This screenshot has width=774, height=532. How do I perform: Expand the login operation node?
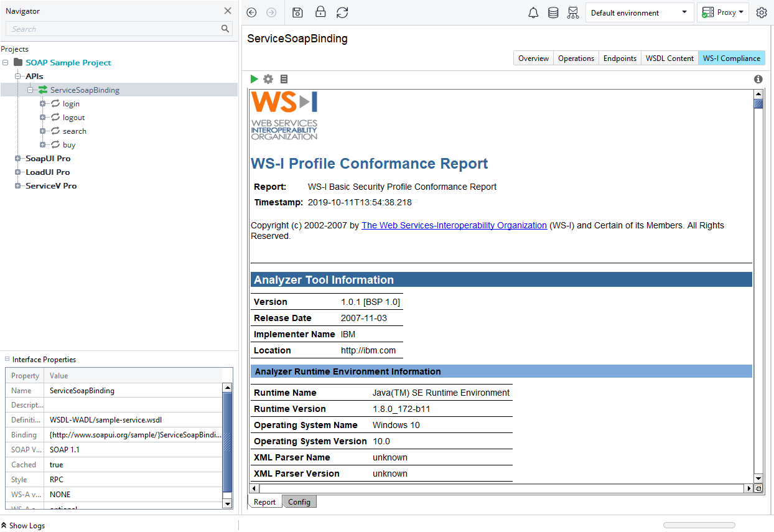tap(43, 103)
